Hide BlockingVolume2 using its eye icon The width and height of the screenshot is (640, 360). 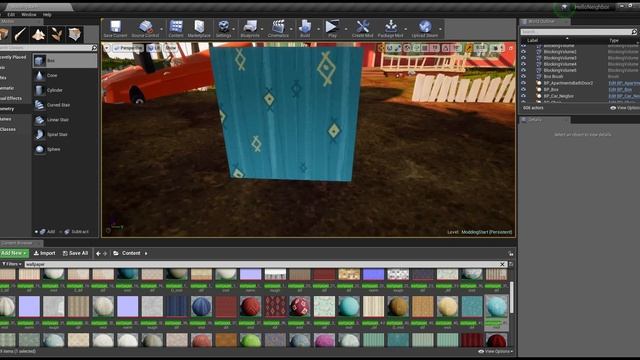point(523,52)
